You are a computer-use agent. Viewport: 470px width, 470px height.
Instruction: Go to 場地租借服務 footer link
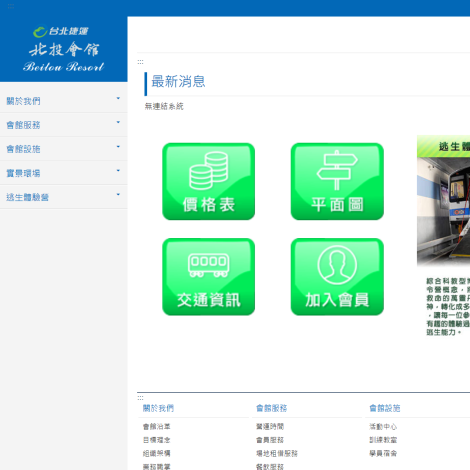tap(277, 453)
